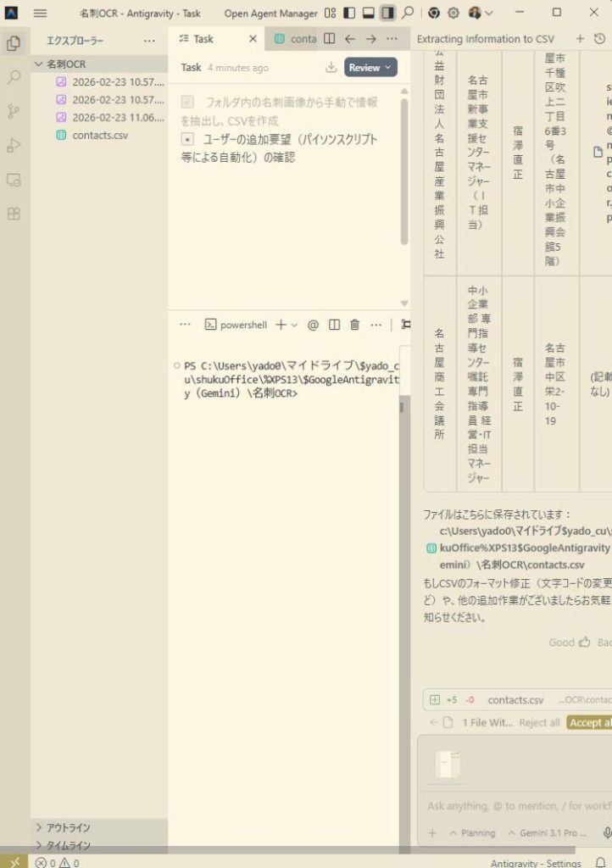The height and width of the screenshot is (868, 612).
Task: Split the powershell terminal
Action: click(334, 325)
